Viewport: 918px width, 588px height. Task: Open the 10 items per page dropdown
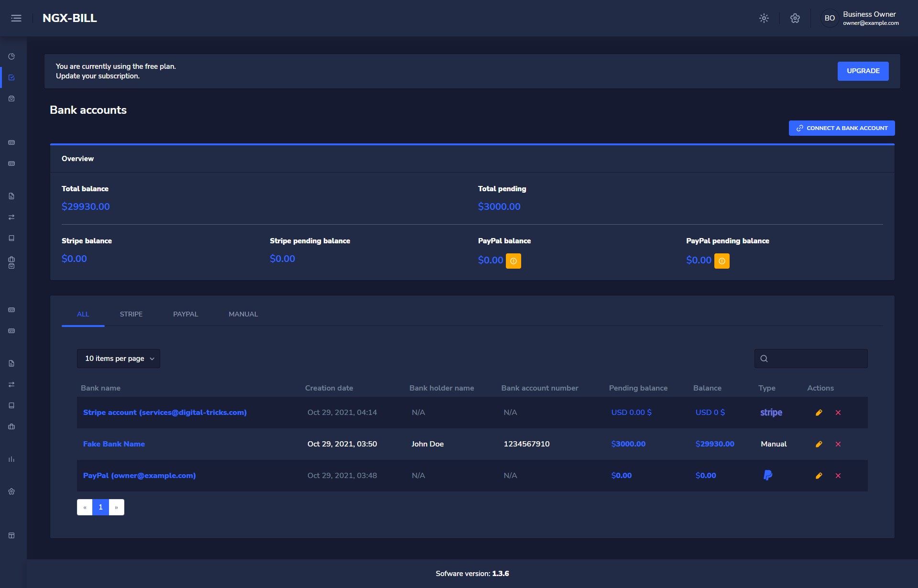(118, 358)
